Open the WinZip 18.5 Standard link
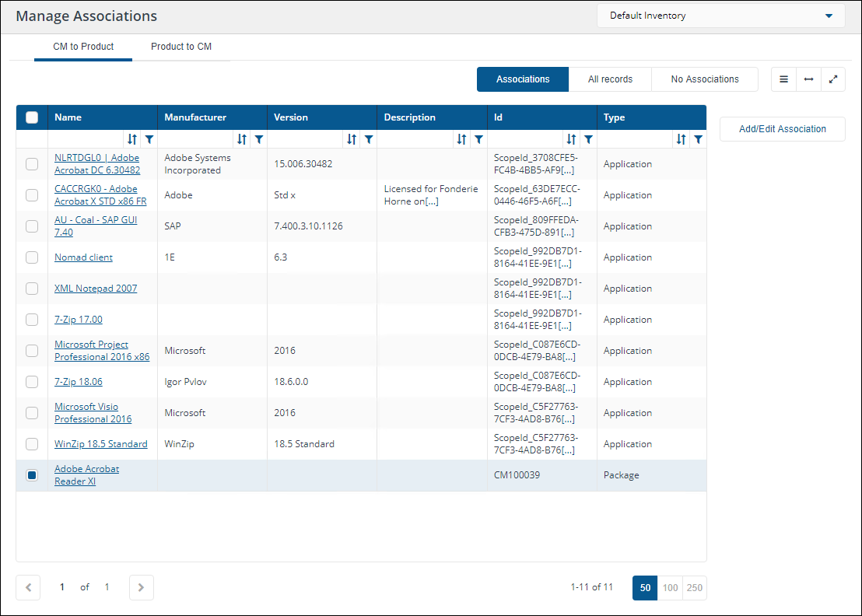Viewport: 862px width, 616px height. [x=101, y=444]
